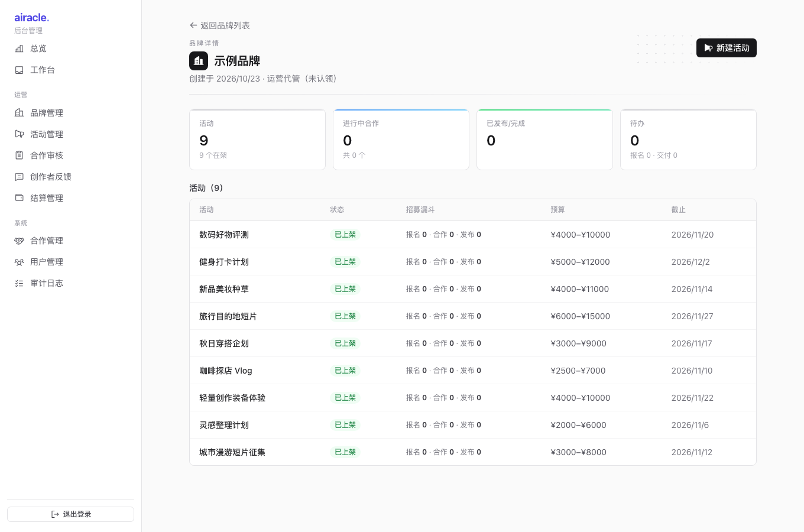This screenshot has width=804, height=532.
Task: Click the airacle logo
Action: point(32,18)
